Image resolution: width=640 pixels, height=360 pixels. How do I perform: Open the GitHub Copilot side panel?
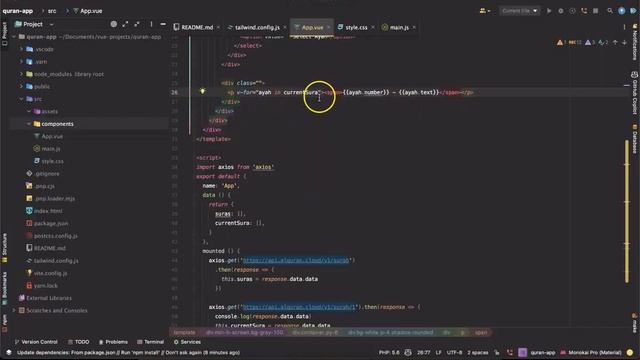point(635,92)
